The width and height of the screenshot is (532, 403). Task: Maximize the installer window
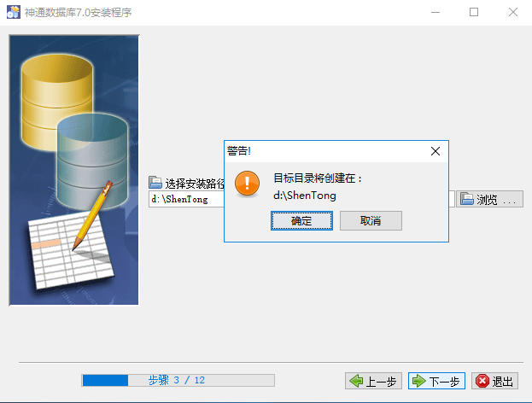click(474, 12)
